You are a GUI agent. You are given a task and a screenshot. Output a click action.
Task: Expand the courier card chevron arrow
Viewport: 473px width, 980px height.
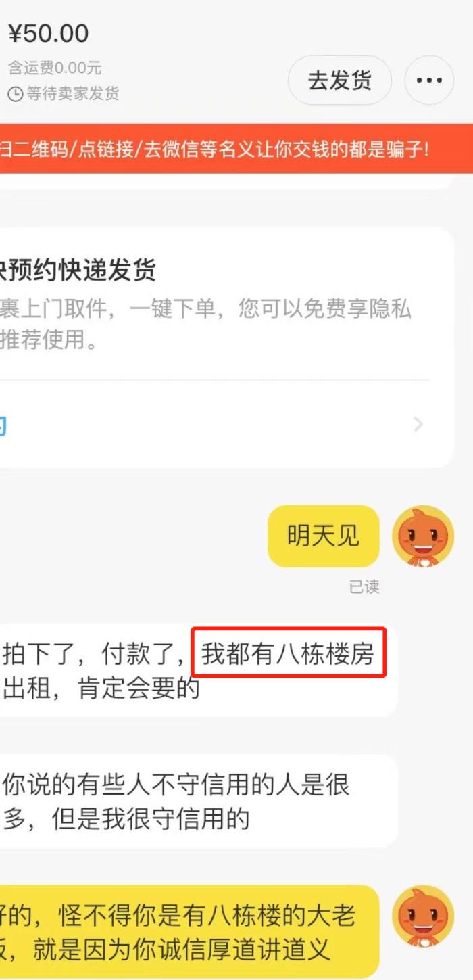point(418,425)
